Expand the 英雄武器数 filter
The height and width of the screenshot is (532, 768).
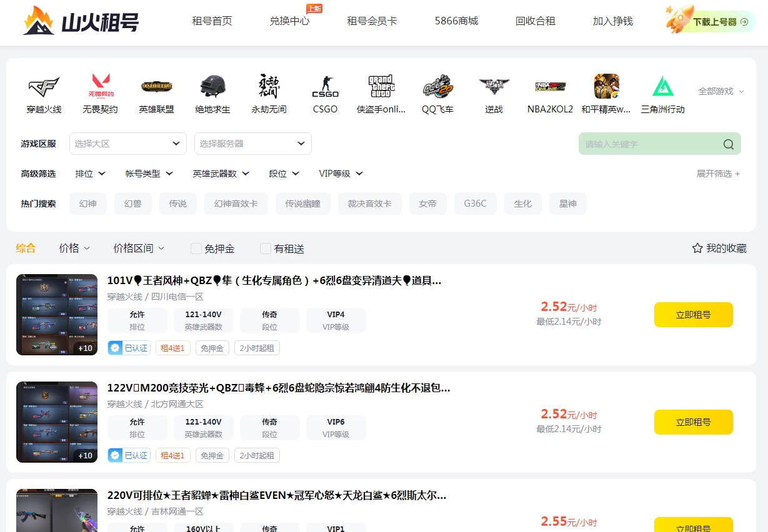click(x=221, y=174)
